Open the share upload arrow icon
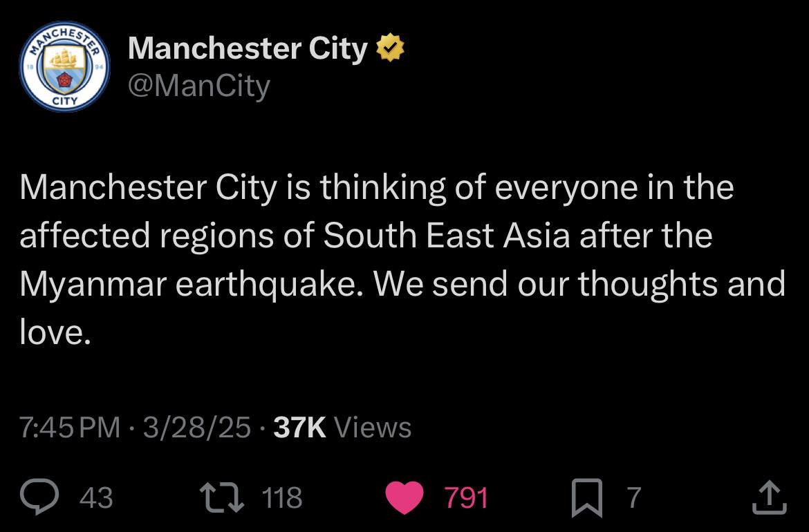 point(768,497)
